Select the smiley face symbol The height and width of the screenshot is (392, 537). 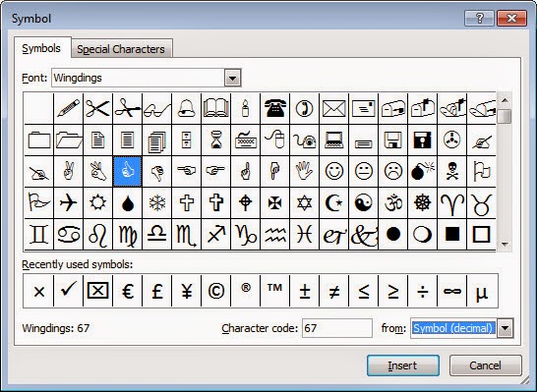click(334, 171)
